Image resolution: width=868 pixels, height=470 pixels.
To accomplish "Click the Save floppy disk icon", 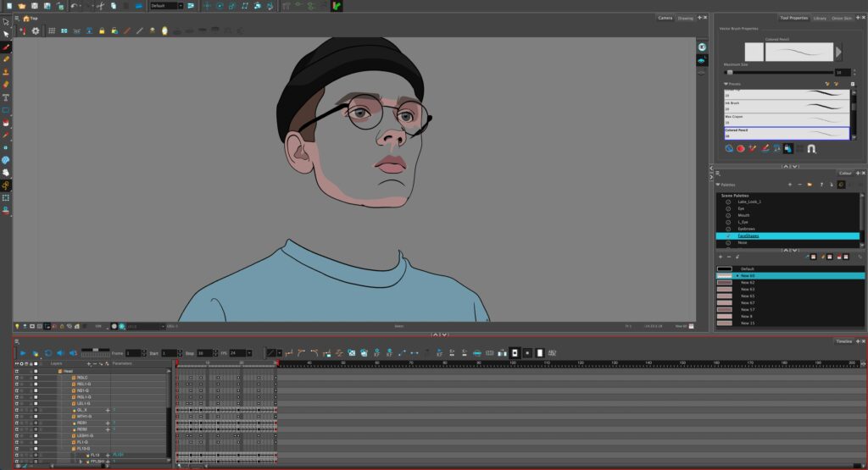I will point(34,6).
